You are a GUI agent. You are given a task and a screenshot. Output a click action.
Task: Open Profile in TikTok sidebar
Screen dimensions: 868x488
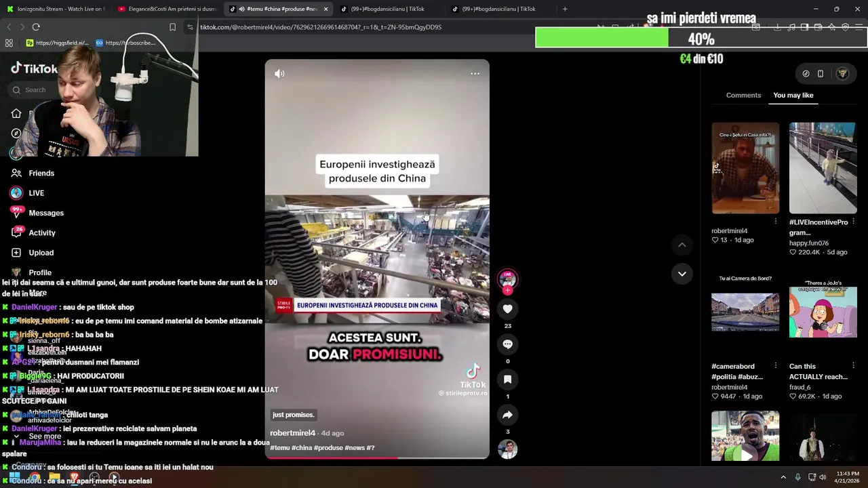click(40, 272)
